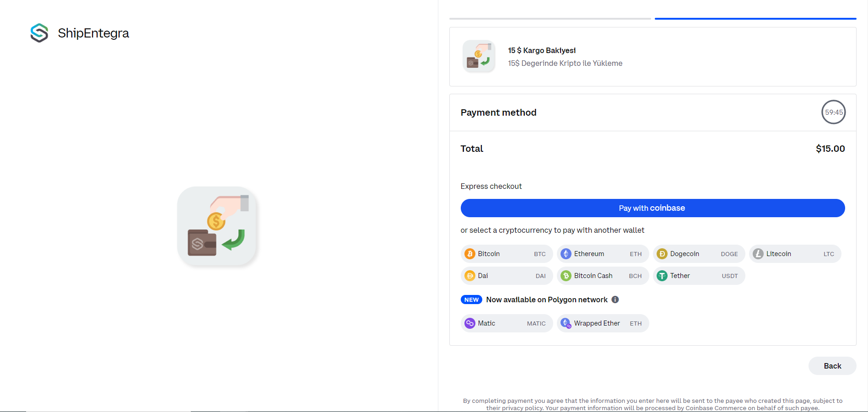This screenshot has height=412, width=868.
Task: Click the Bitcoin Cash green icon
Action: coord(566,276)
